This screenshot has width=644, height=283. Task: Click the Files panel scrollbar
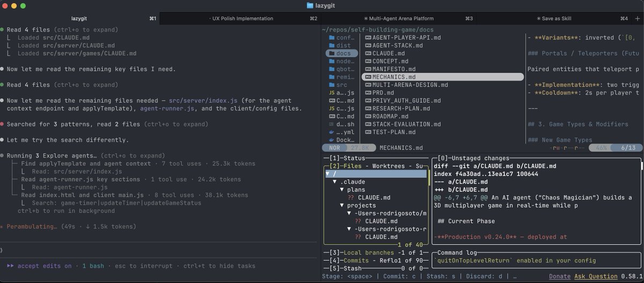(x=428, y=177)
